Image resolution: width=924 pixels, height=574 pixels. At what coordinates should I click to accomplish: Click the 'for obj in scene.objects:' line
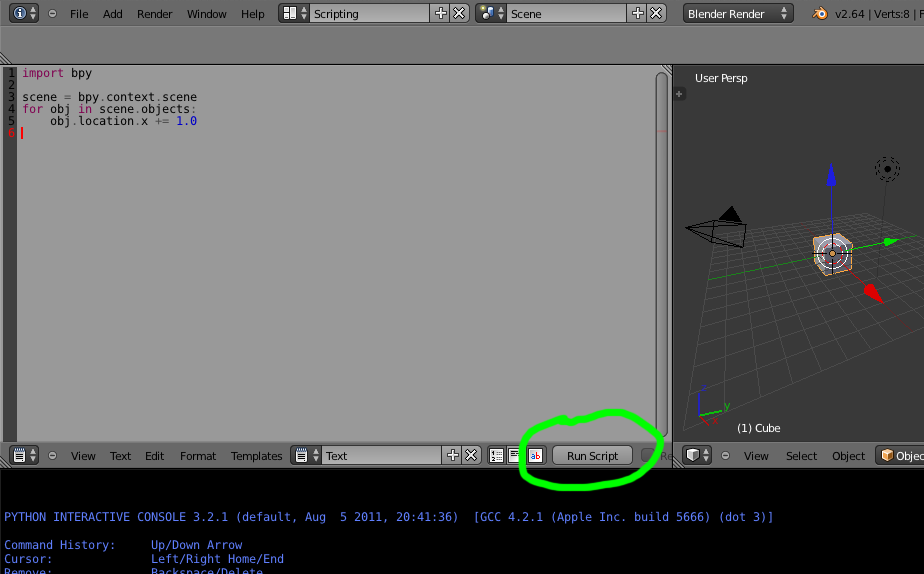pos(109,109)
